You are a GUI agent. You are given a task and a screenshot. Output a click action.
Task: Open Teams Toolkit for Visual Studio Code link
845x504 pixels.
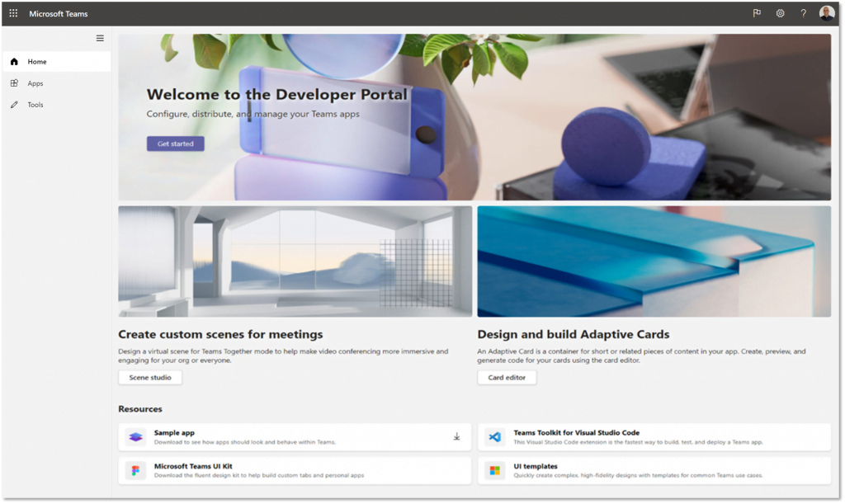point(576,432)
